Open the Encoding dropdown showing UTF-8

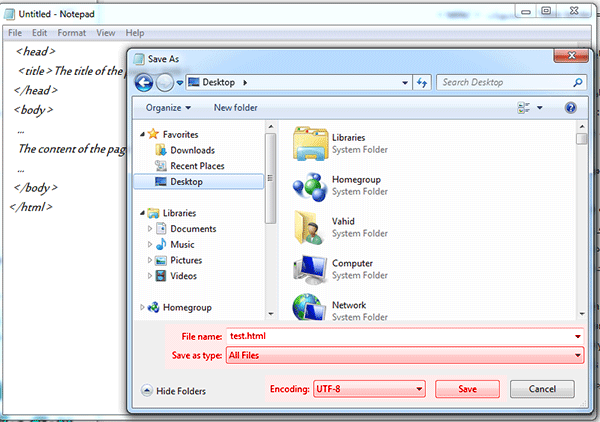tap(369, 389)
